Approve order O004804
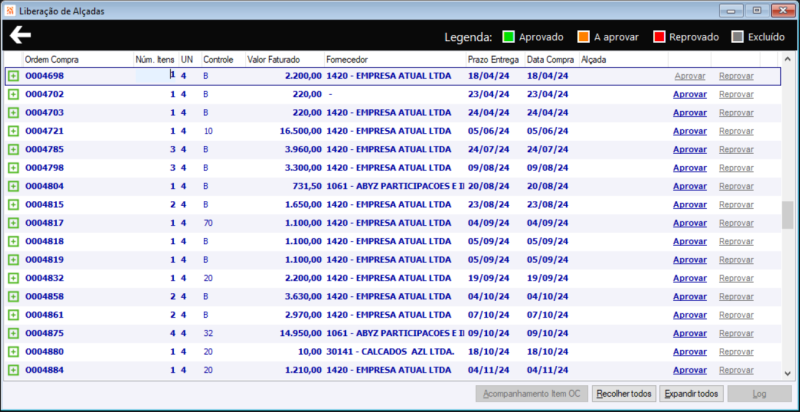This screenshot has height=412, width=800. (690, 186)
